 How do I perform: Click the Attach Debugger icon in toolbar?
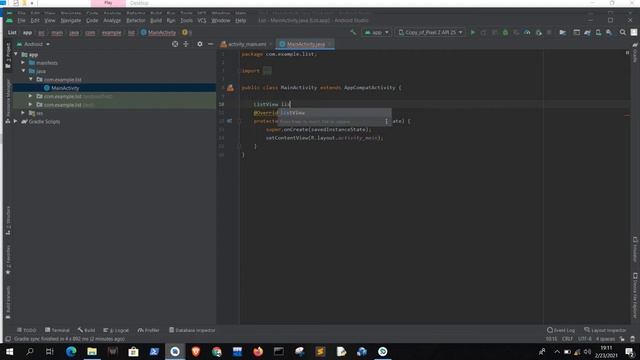pos(538,32)
